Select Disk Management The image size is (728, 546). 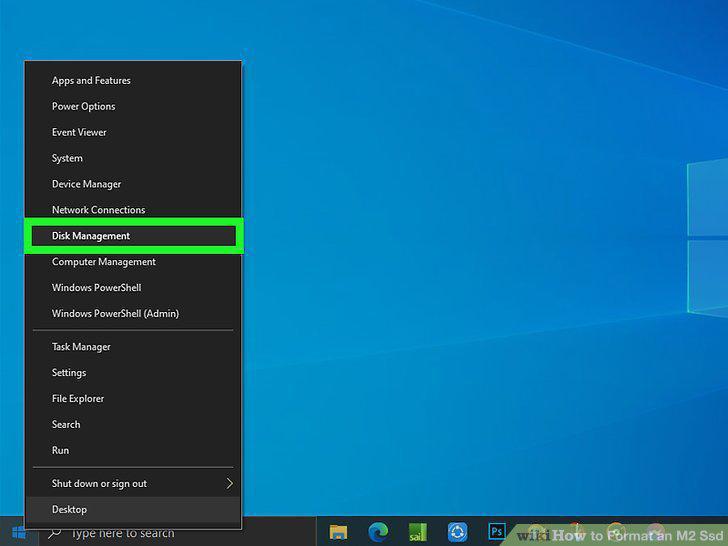134,236
